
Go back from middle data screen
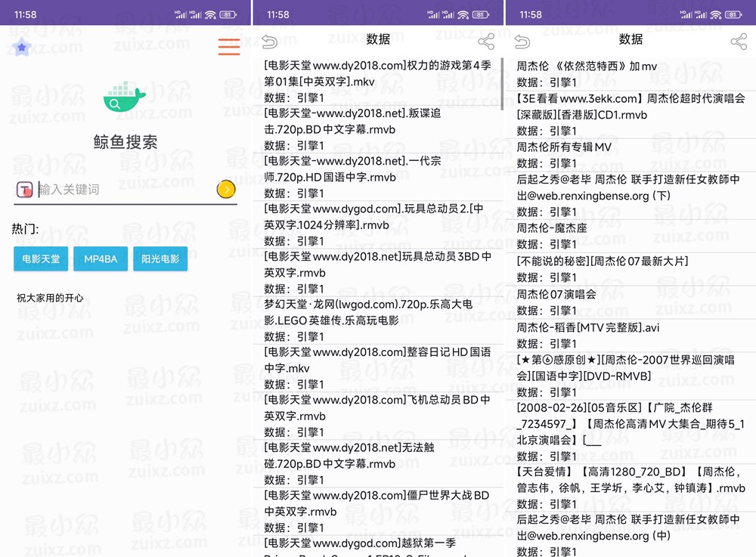pyautogui.click(x=270, y=42)
